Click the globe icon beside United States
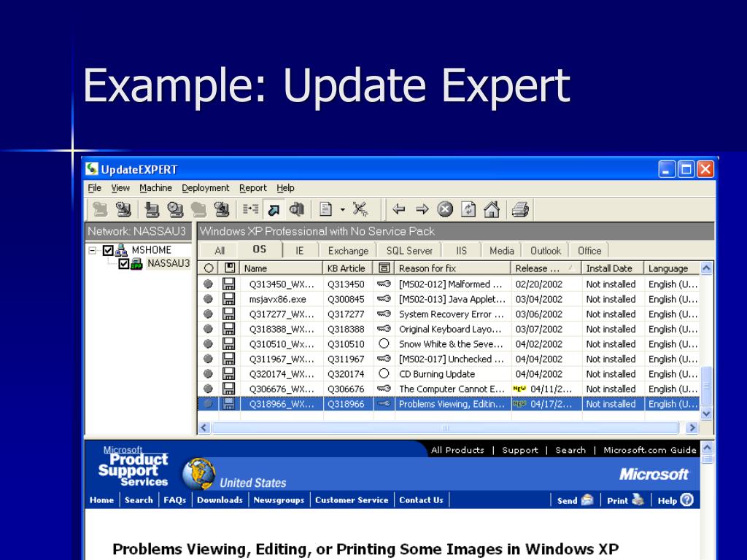This screenshot has height=560, width=747. click(198, 474)
